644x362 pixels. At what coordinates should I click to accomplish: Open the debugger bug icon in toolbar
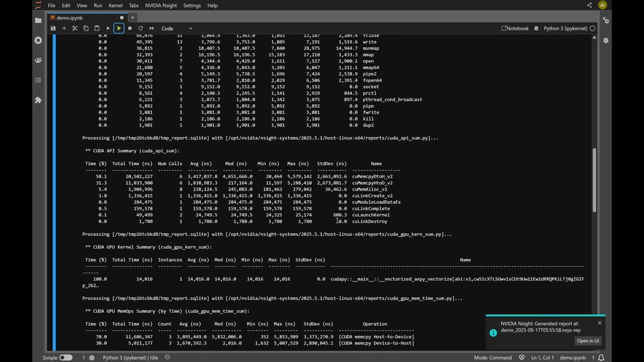pos(536,29)
